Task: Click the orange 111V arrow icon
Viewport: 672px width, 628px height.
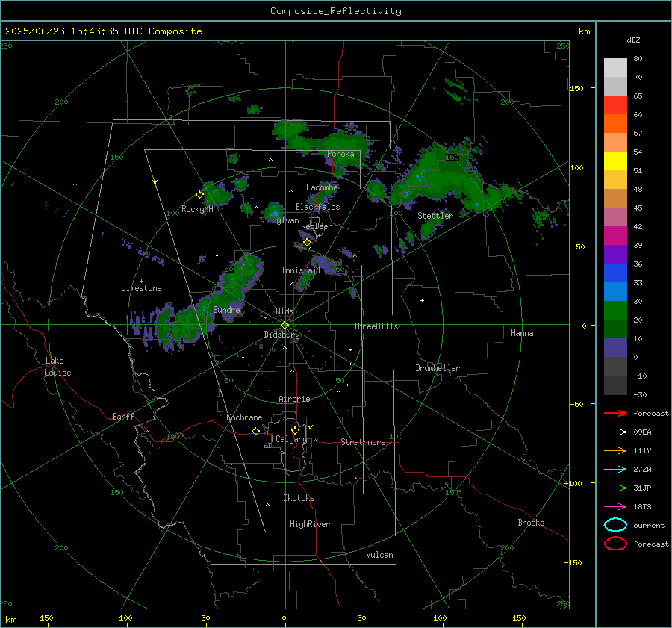Action: (x=615, y=450)
